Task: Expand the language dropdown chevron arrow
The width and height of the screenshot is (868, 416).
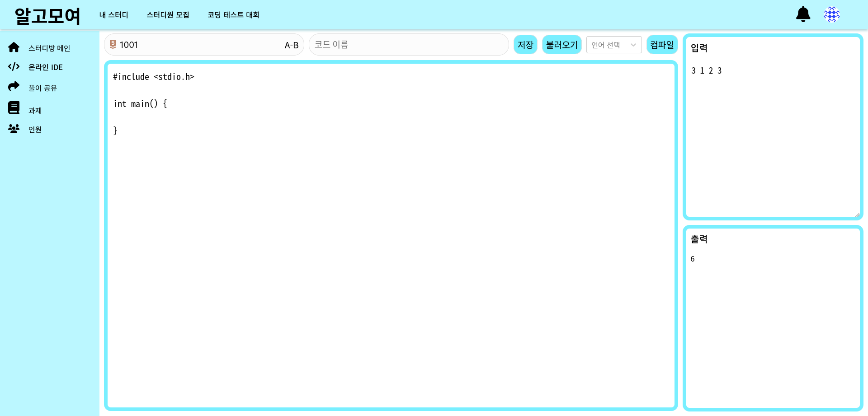Action: (x=633, y=45)
